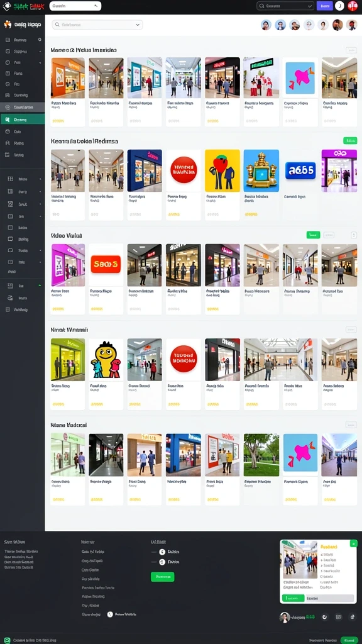
Task: Click the green icon in bottom-left status bar
Action: tap(7, 640)
